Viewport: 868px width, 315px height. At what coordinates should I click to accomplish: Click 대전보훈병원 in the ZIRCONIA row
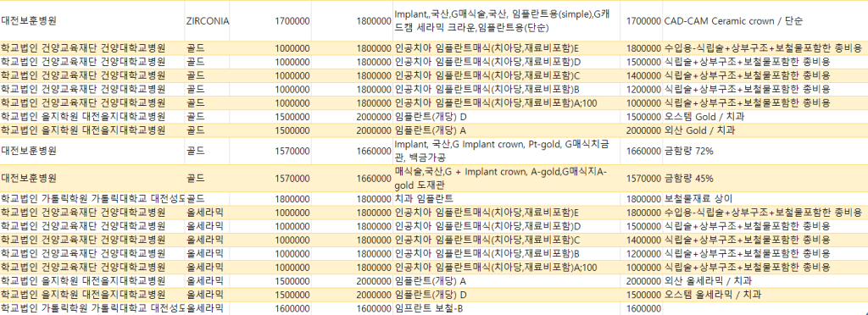tap(92, 21)
